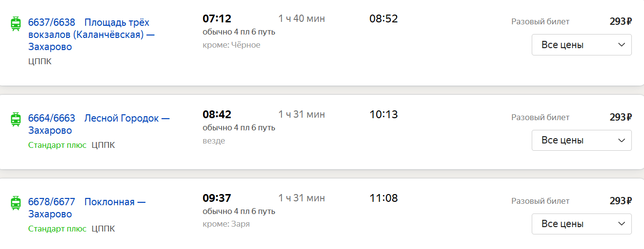Click the 07:12 departure time
Screen dimensions: 644x249
[217, 19]
